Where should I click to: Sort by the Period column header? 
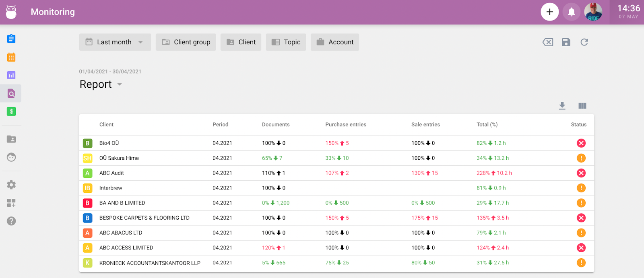click(220, 125)
